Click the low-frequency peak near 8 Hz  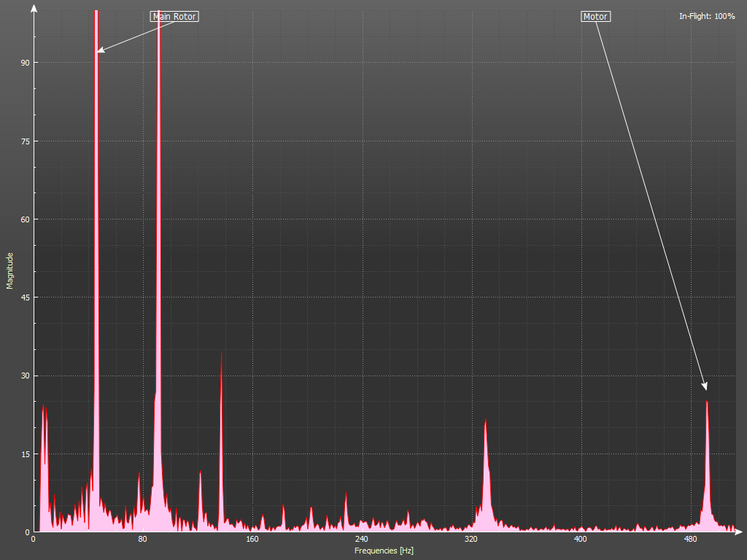pos(43,407)
